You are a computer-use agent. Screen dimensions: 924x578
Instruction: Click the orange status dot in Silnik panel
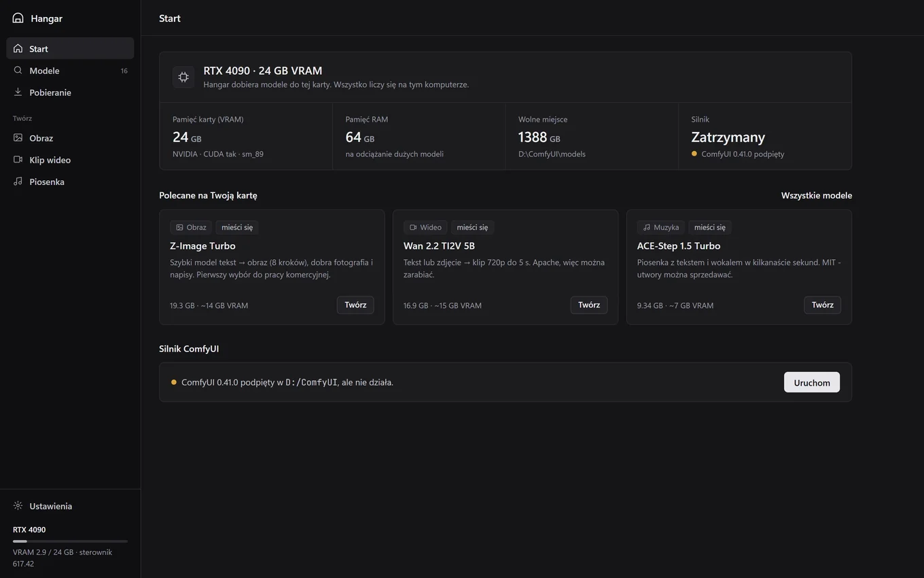694,154
